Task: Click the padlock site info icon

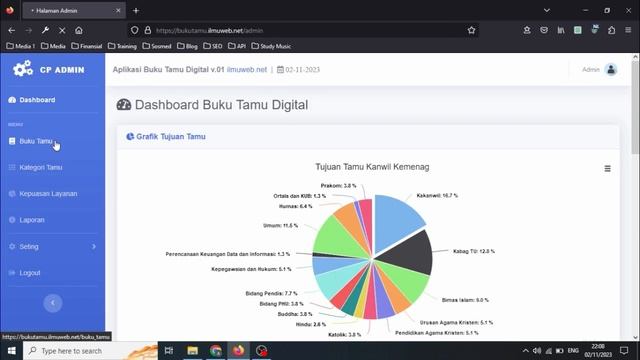Action: click(x=147, y=30)
